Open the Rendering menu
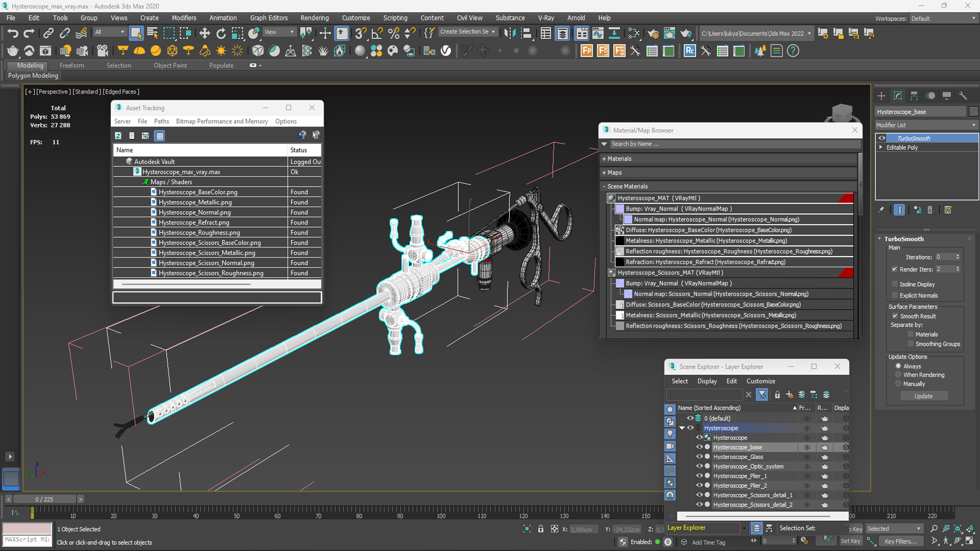Screen dimensions: 980x551 [x=314, y=18]
